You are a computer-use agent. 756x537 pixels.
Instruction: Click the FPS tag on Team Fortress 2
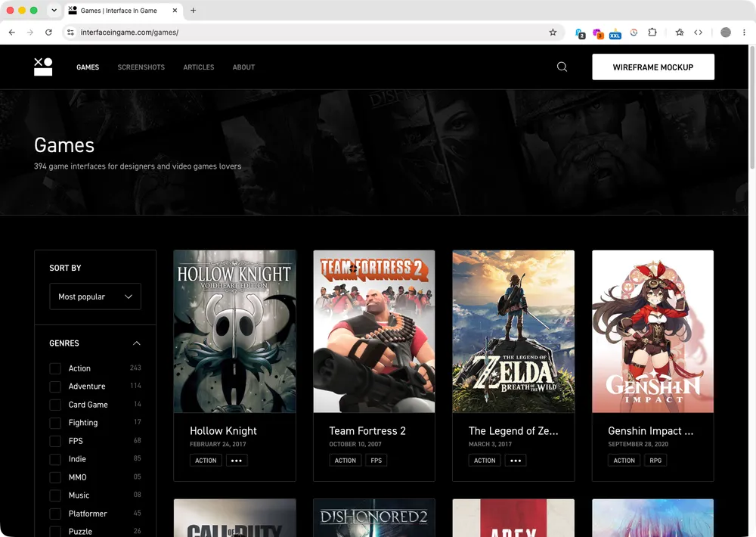pos(376,461)
